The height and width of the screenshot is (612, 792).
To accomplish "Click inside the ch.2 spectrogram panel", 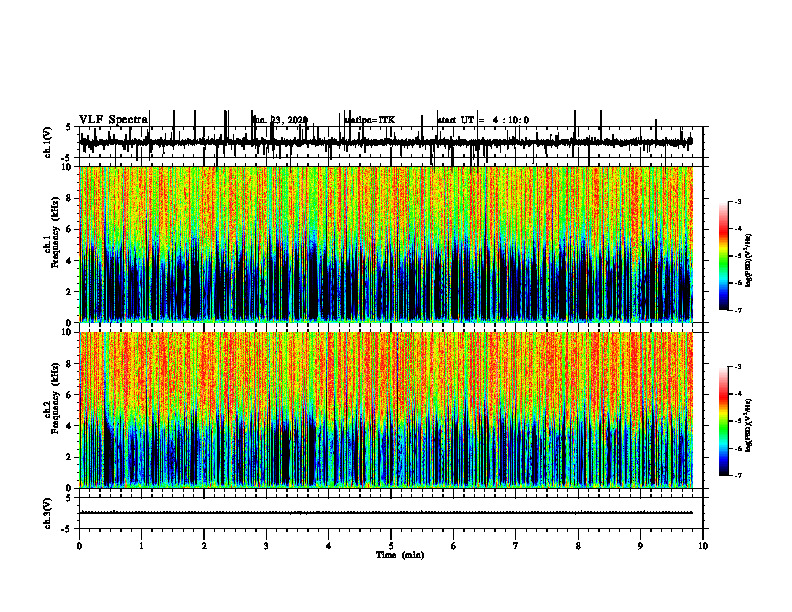I will point(386,410).
